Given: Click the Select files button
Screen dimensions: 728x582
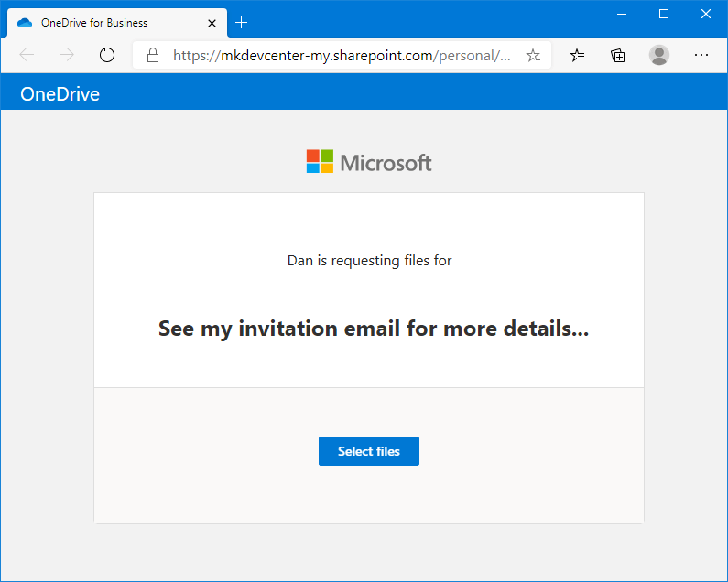Looking at the screenshot, I should click(369, 450).
